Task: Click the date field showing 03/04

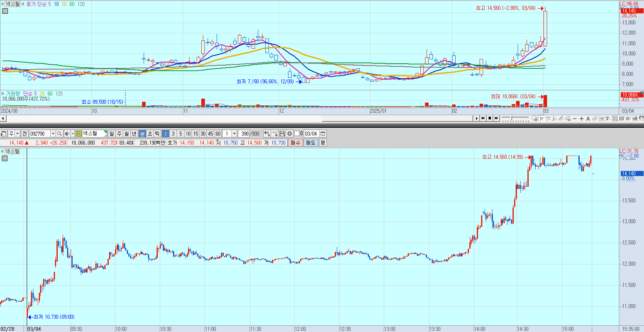Action: [311, 134]
